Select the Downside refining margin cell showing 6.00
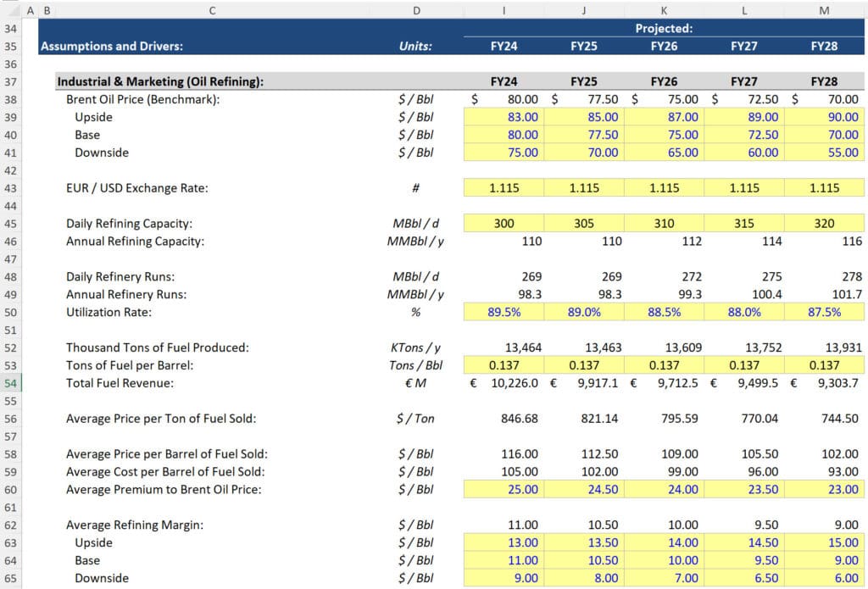The width and height of the screenshot is (868, 589). coord(825,578)
